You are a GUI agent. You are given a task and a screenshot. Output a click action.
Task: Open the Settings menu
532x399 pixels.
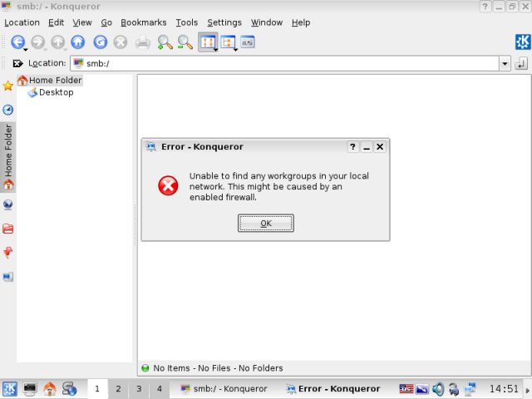pos(224,22)
